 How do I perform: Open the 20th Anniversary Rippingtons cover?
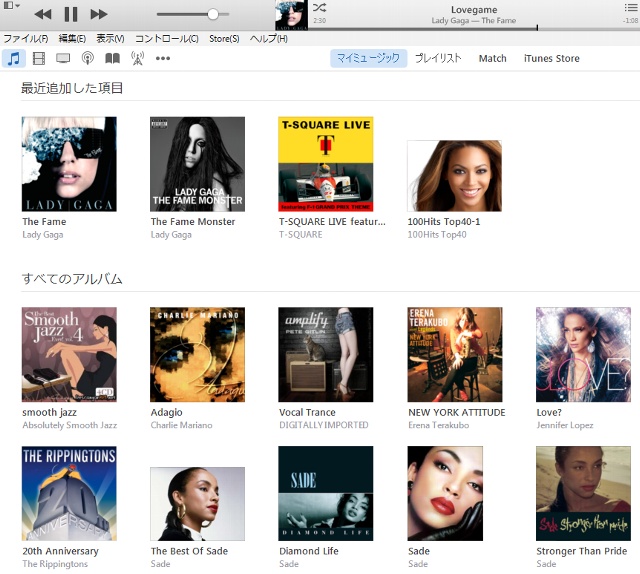pyautogui.click(x=69, y=494)
